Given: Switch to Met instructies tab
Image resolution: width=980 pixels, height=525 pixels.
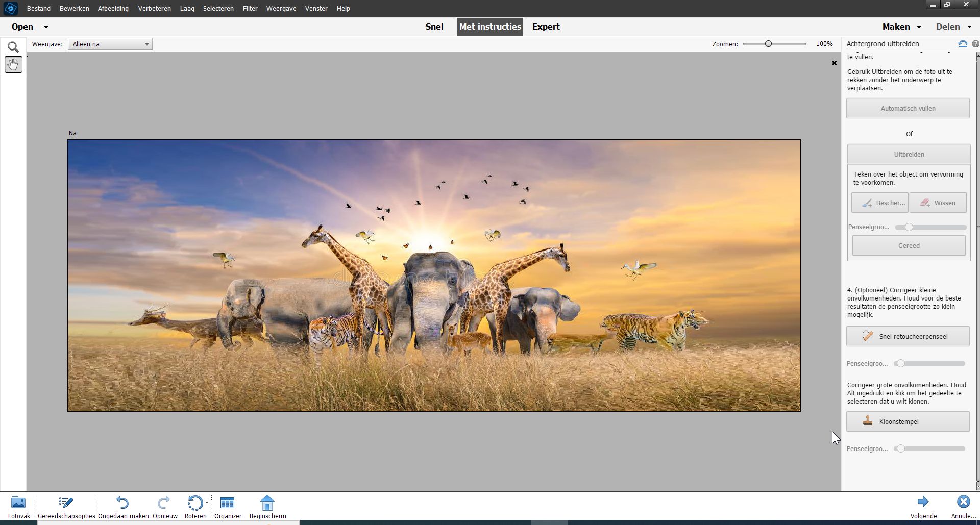Looking at the screenshot, I should (x=490, y=27).
